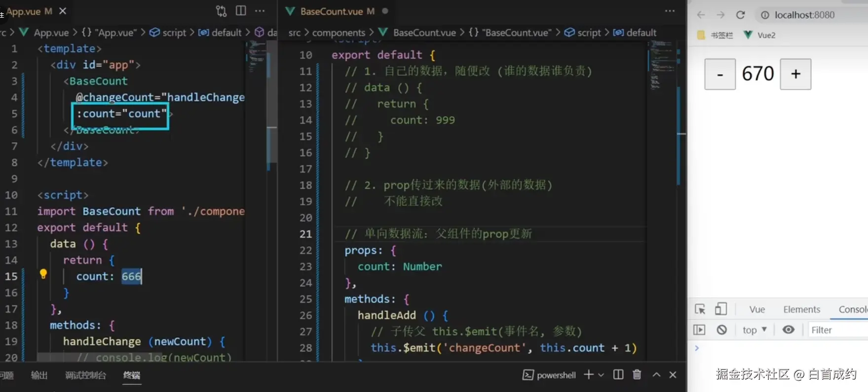The height and width of the screenshot is (392, 868).
Task: Open the top JavaScript context dropdown
Action: coord(755,330)
